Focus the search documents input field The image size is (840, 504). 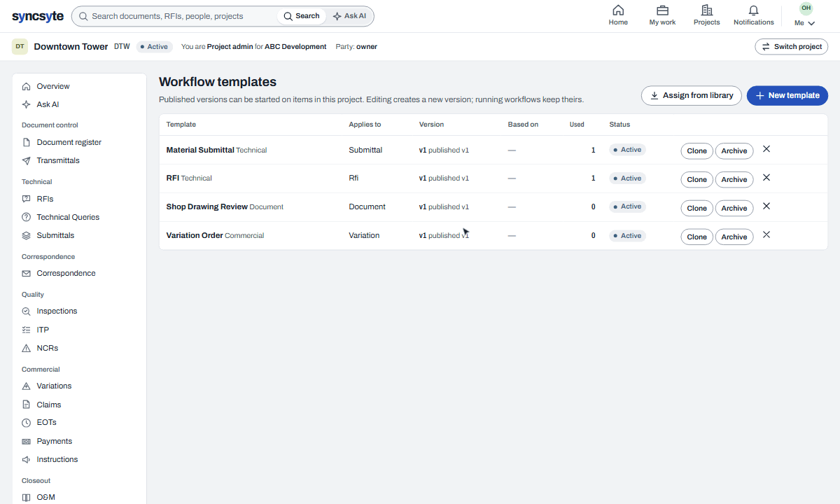tap(175, 16)
